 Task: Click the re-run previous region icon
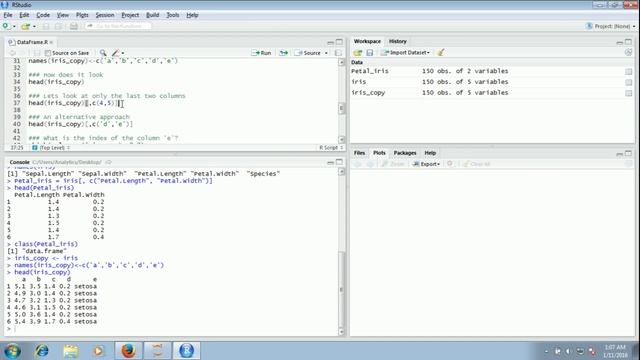coord(283,53)
